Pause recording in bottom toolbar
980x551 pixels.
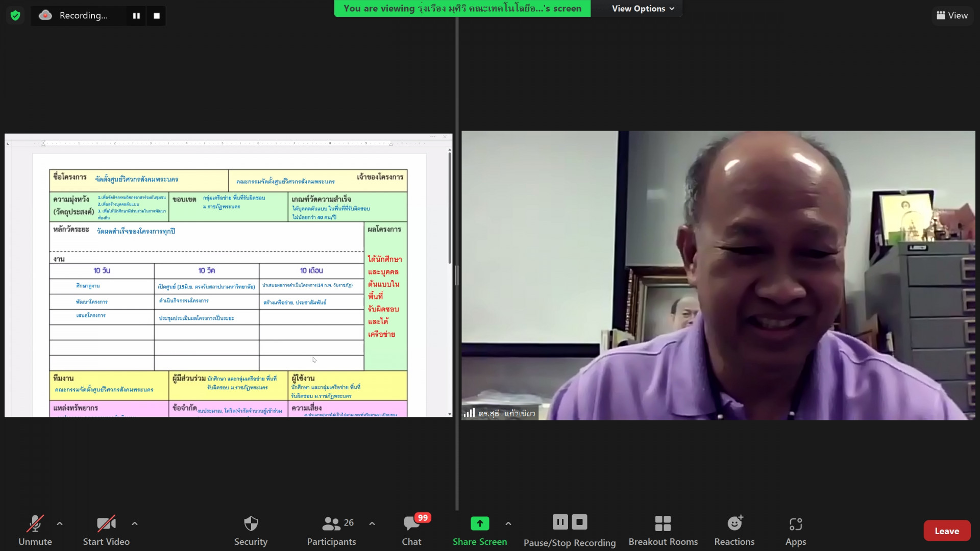(560, 522)
